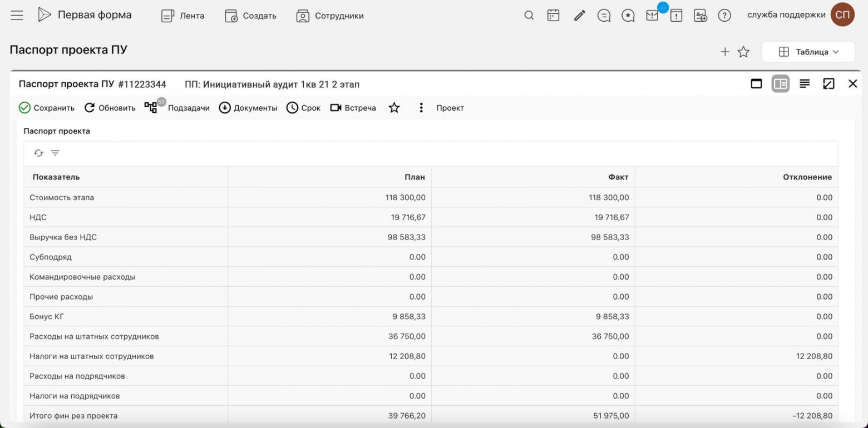Open the Таблица view dropdown
Viewport: 868px width, 428px height.
[808, 52]
